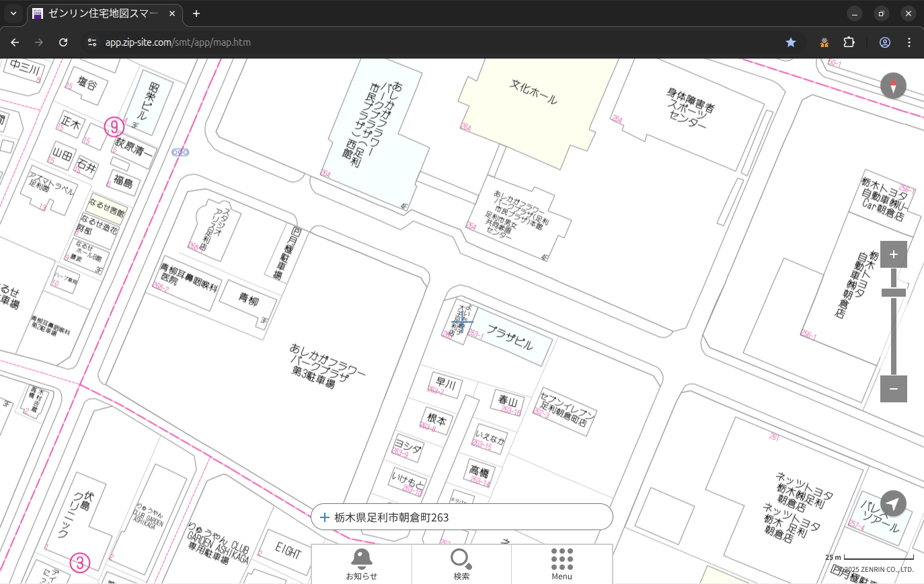Open Chrome profile avatar
924x584 pixels.
tap(884, 42)
